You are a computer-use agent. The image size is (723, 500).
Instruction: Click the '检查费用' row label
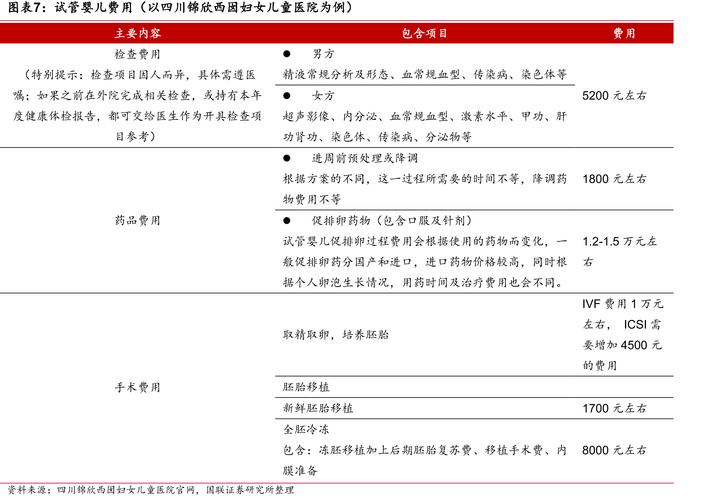pos(137,54)
